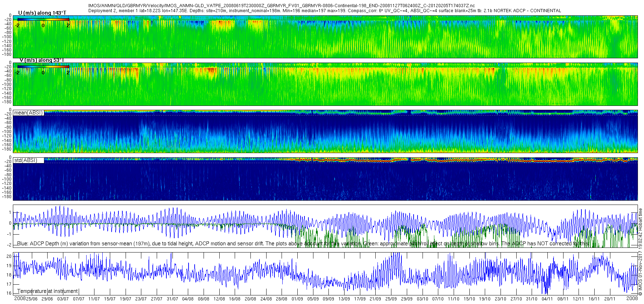The width and height of the screenshot is (644, 304).
Task: Click the '07/07' date tick label
Action: 79,299
